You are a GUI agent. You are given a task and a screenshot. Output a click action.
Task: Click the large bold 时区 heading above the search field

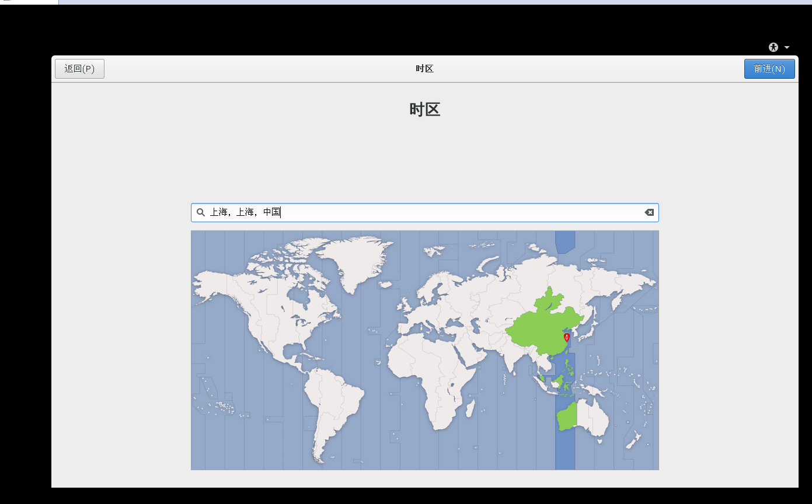[x=425, y=110]
